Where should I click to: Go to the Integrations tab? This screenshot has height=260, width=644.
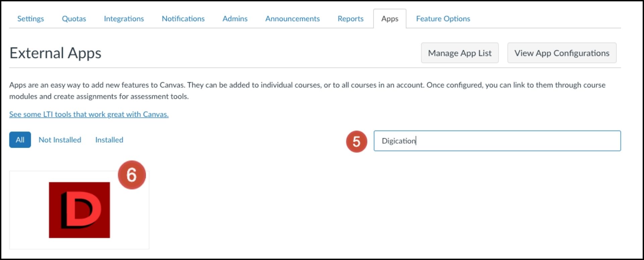click(124, 19)
